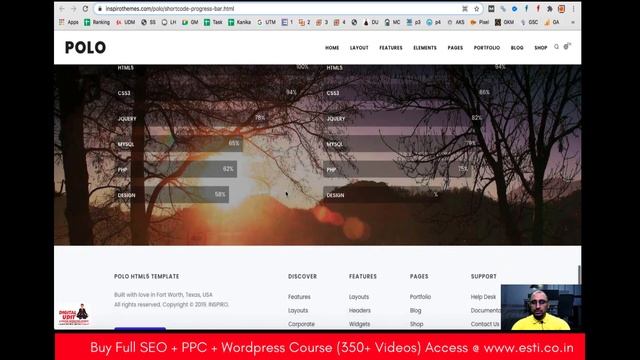Open the PAGES navigation menu

[x=455, y=48]
